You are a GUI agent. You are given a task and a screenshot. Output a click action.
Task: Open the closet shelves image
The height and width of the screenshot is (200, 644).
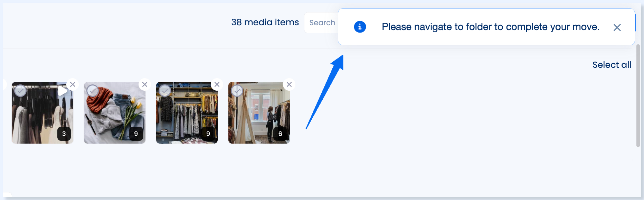tap(187, 113)
